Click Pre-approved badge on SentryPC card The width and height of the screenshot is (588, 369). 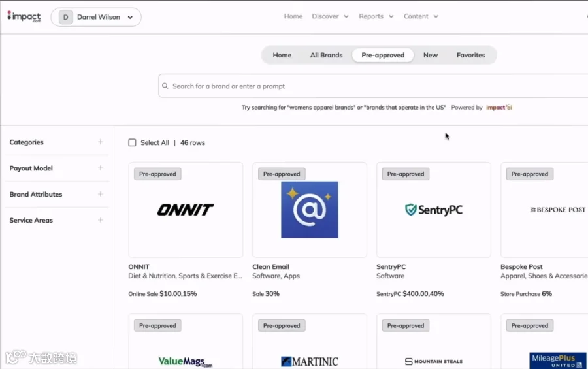(406, 174)
